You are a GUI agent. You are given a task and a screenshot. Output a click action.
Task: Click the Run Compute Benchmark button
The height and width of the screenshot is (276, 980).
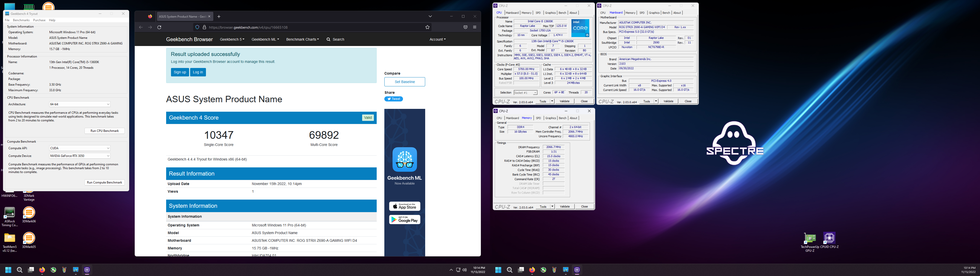[105, 182]
